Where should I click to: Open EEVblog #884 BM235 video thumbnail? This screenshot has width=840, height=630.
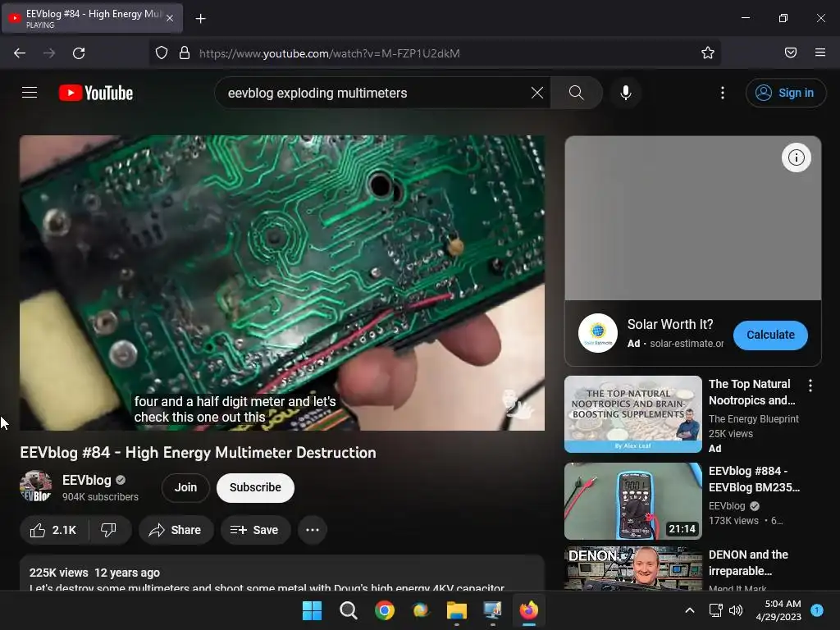click(632, 501)
